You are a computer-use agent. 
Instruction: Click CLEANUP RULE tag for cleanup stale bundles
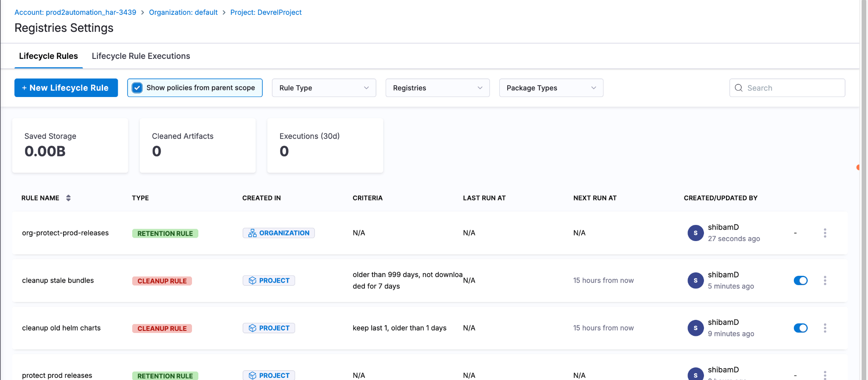[162, 281]
